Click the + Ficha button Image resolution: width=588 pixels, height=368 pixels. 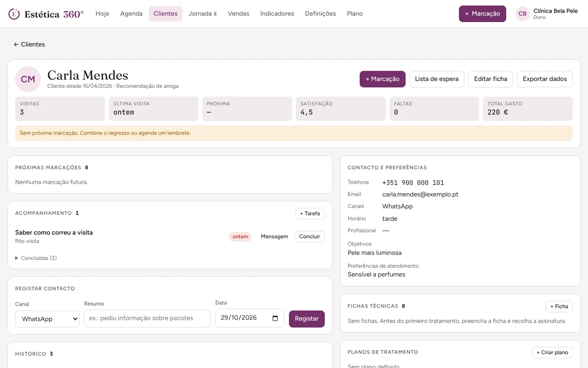559,306
